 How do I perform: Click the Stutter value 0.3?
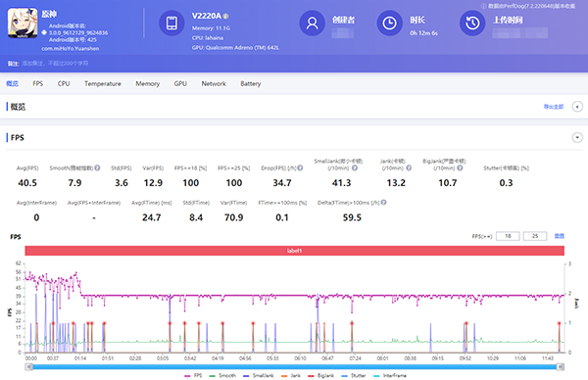(x=506, y=183)
